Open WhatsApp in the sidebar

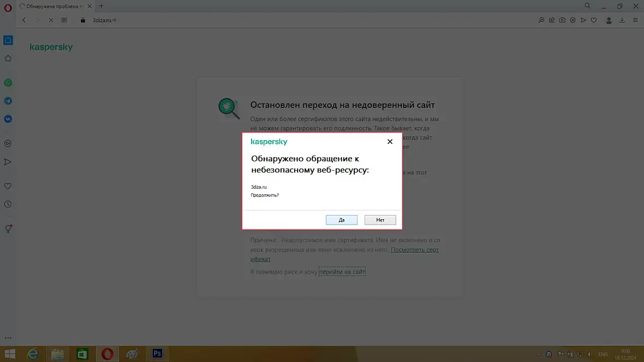(8, 83)
